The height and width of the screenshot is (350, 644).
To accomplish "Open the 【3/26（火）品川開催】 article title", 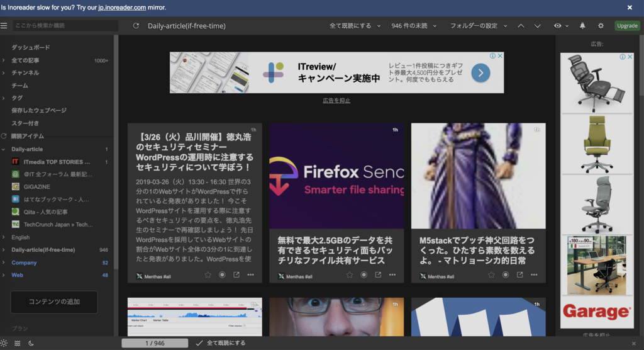I will 195,152.
